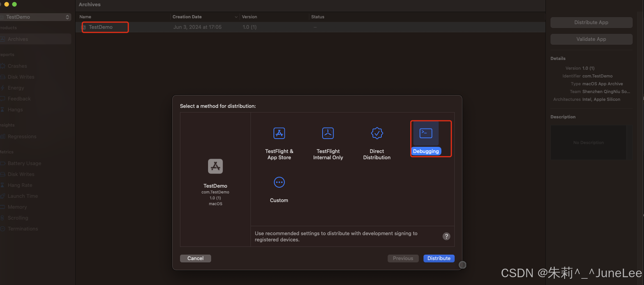644x285 pixels.
Task: Select TestDemo archive row
Action: click(x=310, y=27)
